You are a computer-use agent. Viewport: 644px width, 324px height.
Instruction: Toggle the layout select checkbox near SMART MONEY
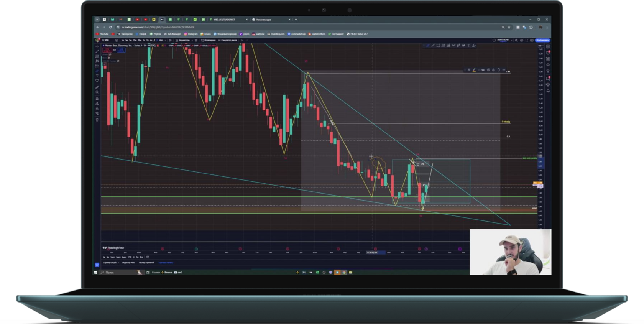(x=494, y=40)
